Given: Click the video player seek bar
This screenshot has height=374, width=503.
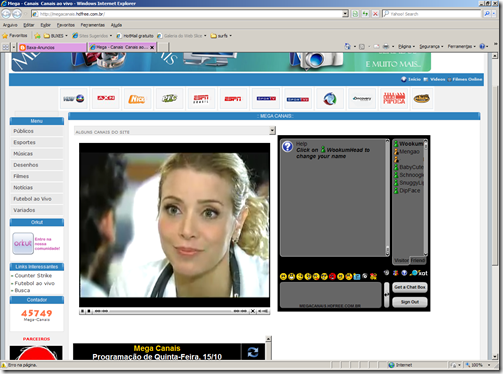Looking at the screenshot, I should click(x=170, y=311).
